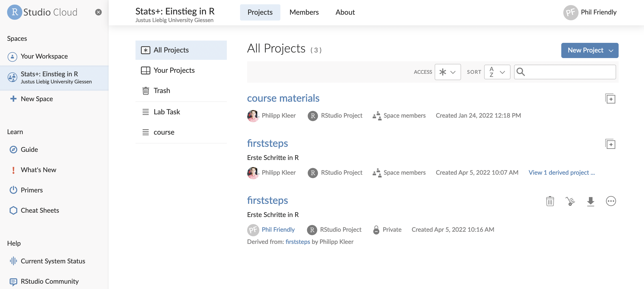Click Philipp Kleer avatar on course materials

pos(253,116)
